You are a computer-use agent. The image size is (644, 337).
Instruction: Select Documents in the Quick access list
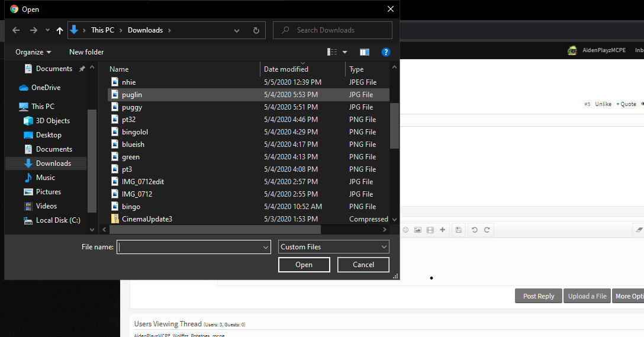tap(54, 69)
